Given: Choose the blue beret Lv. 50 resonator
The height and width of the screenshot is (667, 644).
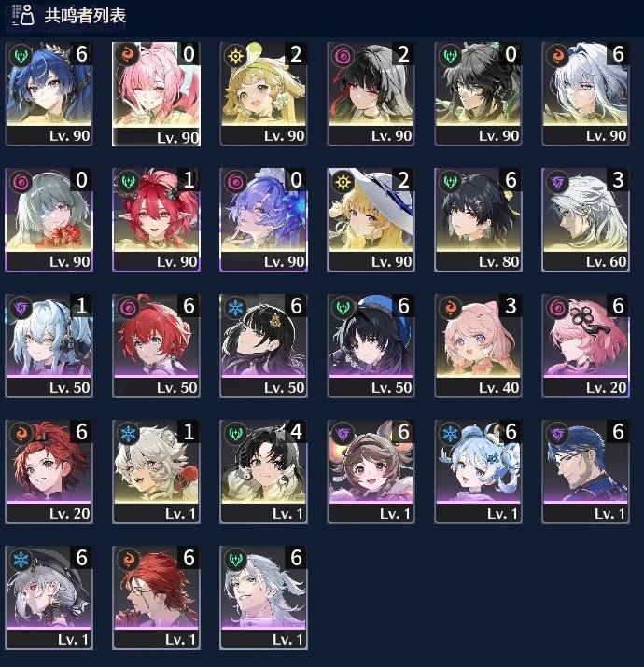Looking at the screenshot, I should click(x=371, y=346).
